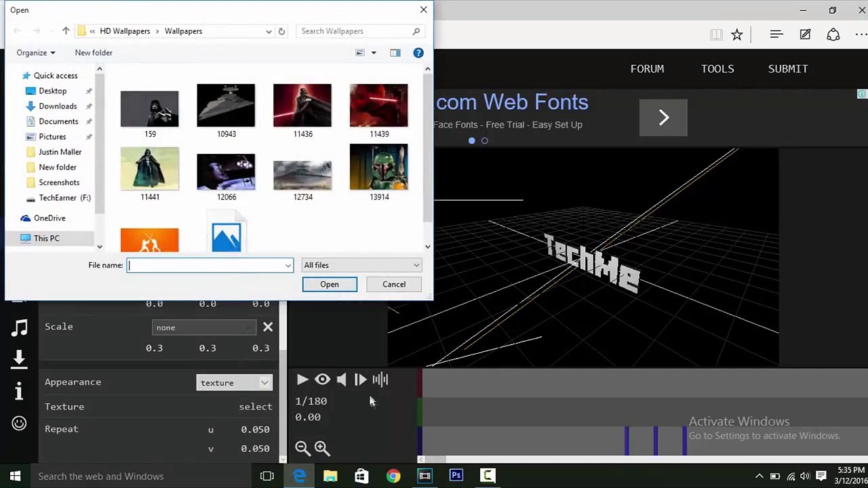
Task: Click the ad banner next arrow button
Action: coord(663,117)
